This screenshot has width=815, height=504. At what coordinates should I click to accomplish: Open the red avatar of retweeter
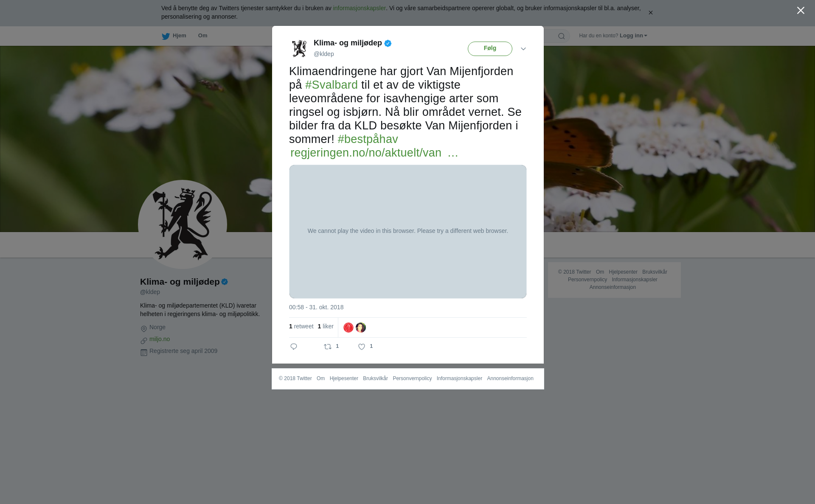(x=348, y=328)
